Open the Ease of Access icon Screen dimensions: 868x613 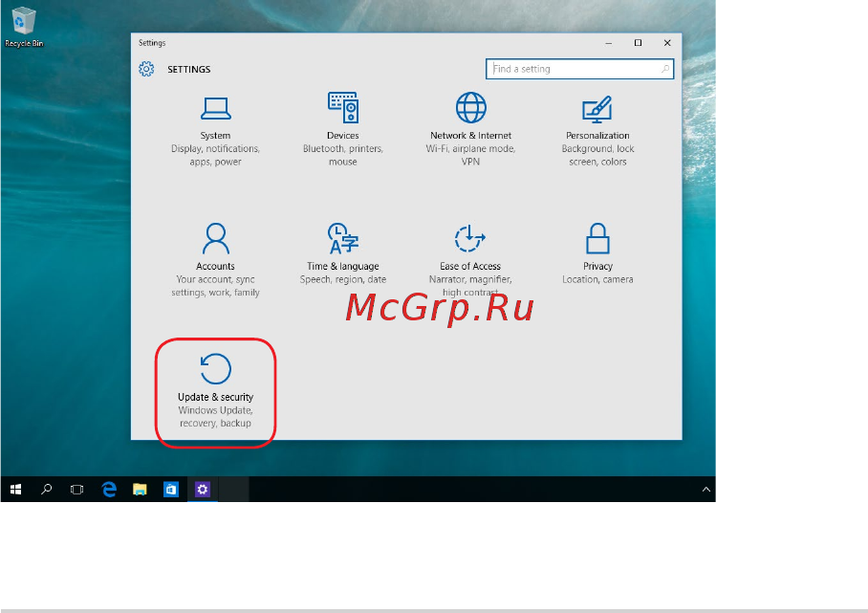click(470, 238)
